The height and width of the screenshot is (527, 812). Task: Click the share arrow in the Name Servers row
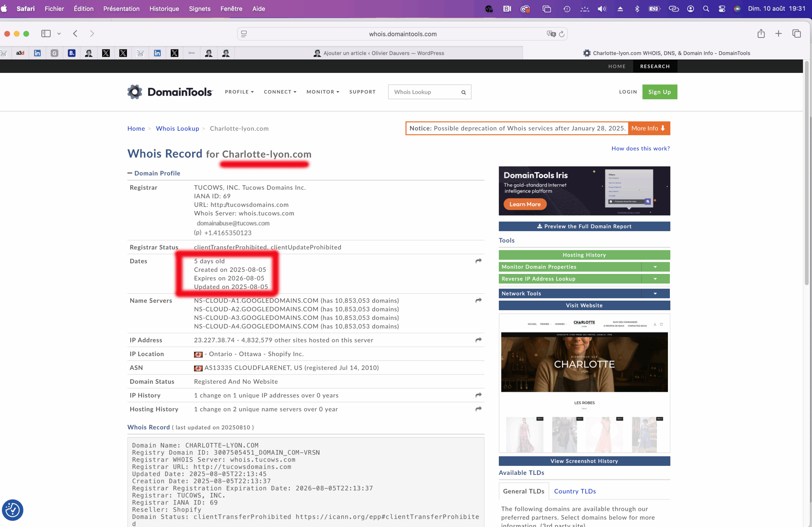478,301
